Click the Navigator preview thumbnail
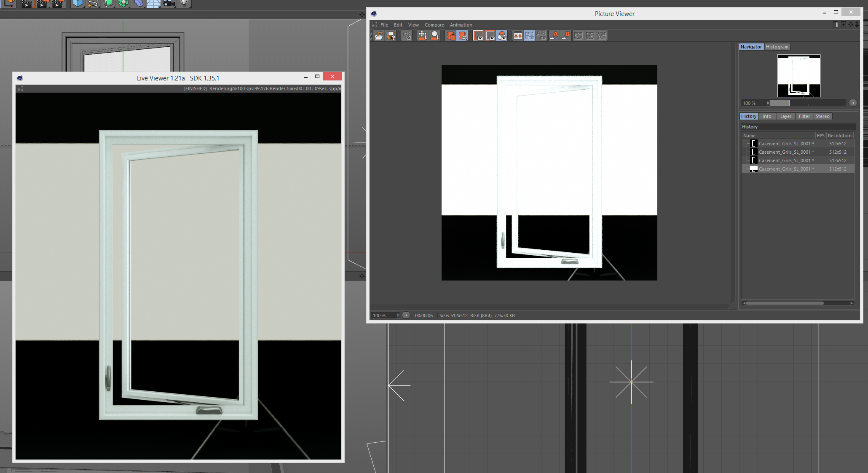The image size is (868, 473). (x=798, y=75)
